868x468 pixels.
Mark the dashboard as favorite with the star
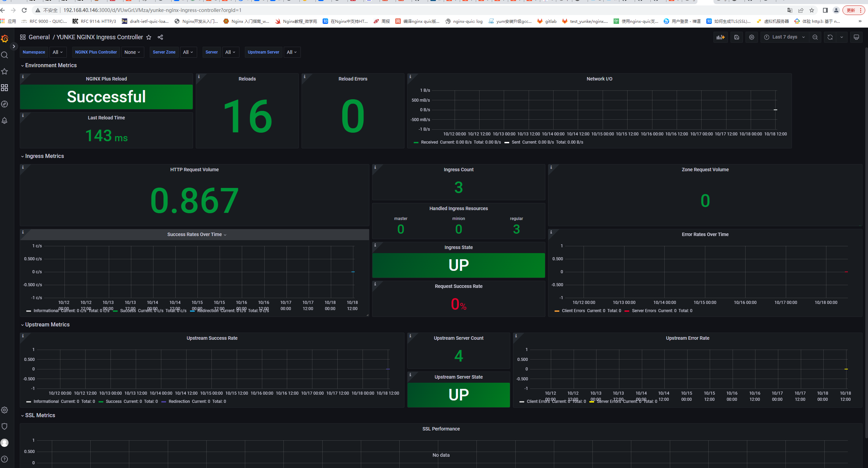(149, 37)
